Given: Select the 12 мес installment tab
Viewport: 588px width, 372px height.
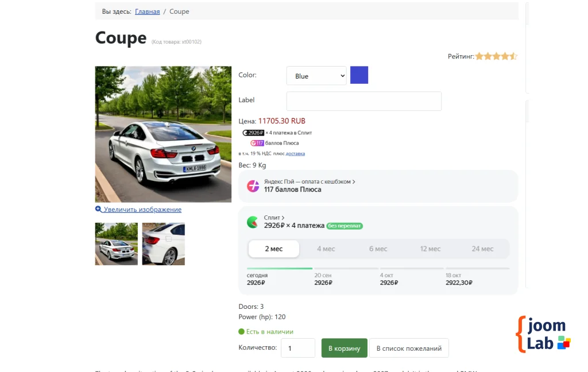Looking at the screenshot, I should [430, 249].
